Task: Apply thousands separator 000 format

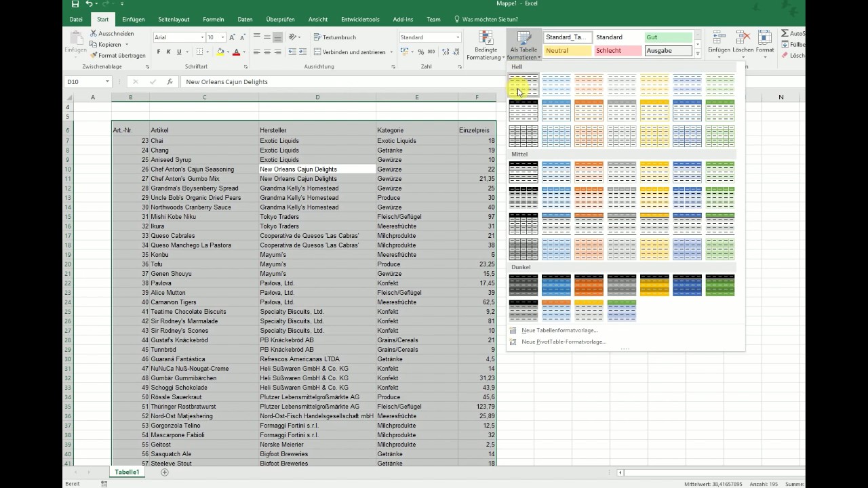Action: point(431,52)
